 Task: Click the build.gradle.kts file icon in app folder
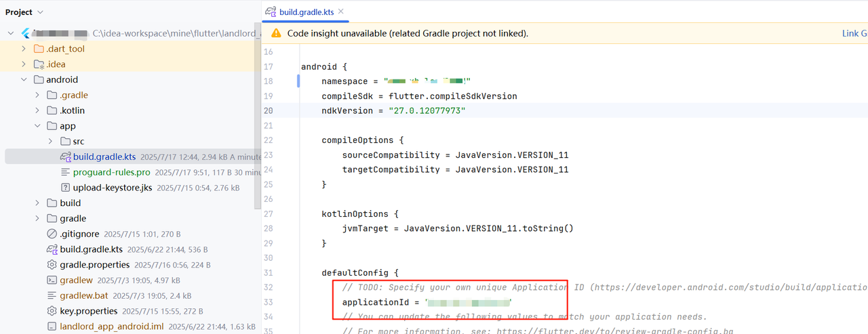pos(66,156)
